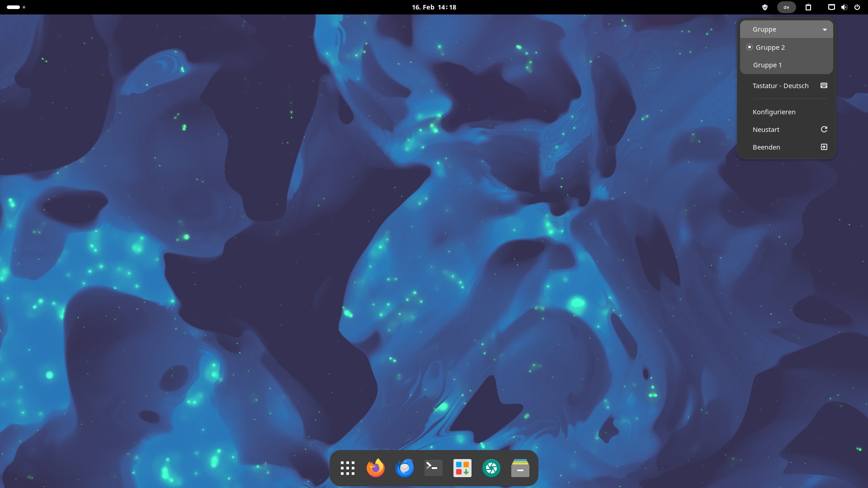Choose Tastatur - Deutsch entry
Viewport: 868px width, 488px height.
click(x=780, y=86)
